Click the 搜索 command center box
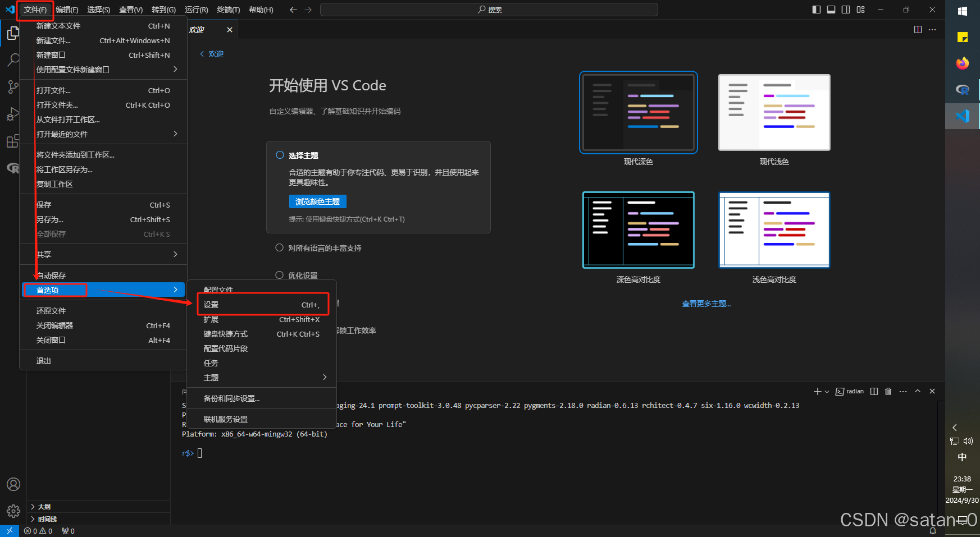The height and width of the screenshot is (537, 980). pyautogui.click(x=489, y=10)
